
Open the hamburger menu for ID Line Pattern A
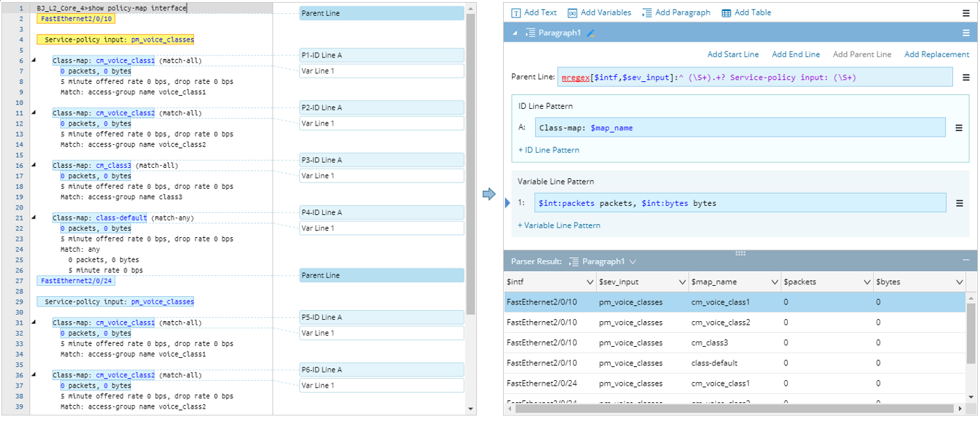959,128
